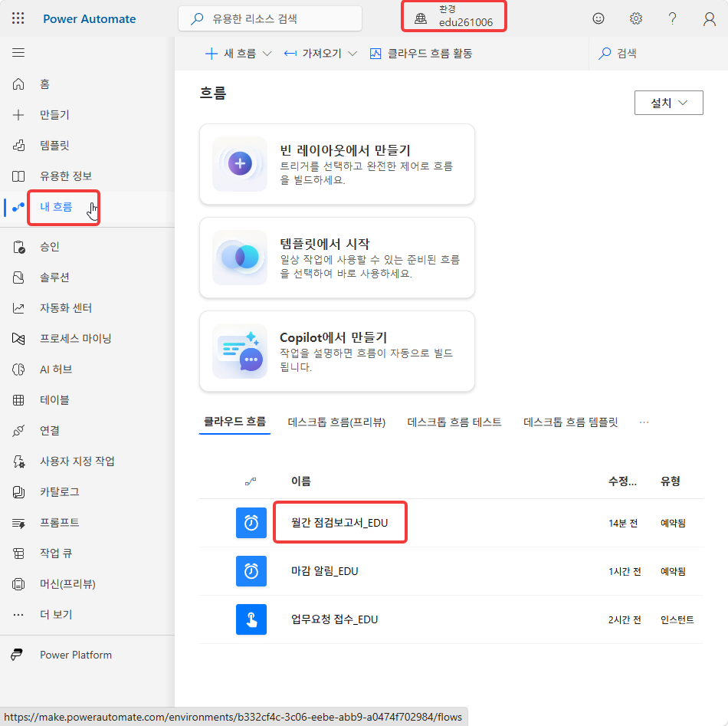728x726 pixels.
Task: Click the 클라우드 흐름 활동 chart icon
Action: coord(375,54)
